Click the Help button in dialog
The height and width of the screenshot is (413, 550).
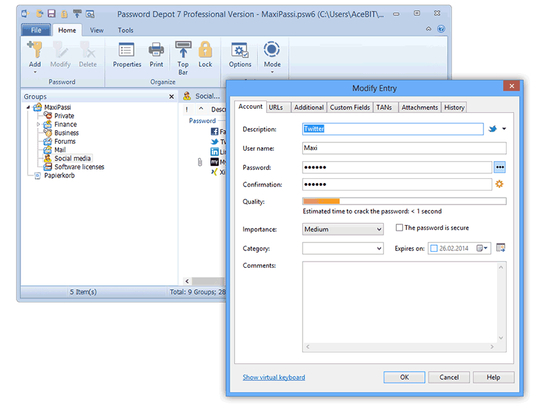click(494, 377)
